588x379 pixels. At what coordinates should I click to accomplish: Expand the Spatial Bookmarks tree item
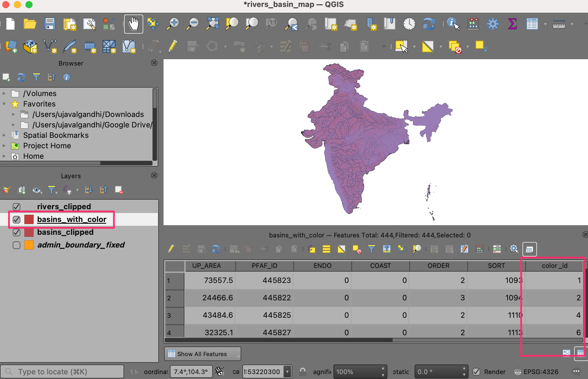pos(4,135)
